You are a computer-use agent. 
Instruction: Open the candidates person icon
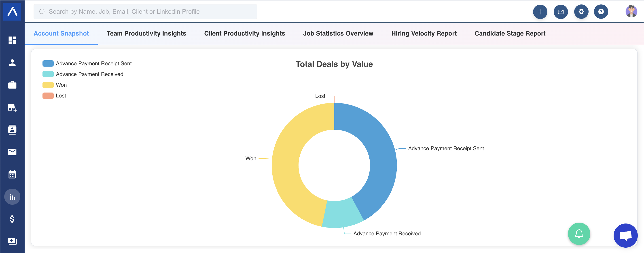pos(12,62)
